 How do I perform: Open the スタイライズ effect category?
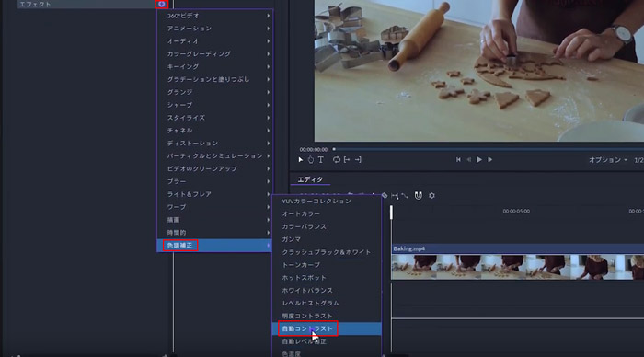214,118
